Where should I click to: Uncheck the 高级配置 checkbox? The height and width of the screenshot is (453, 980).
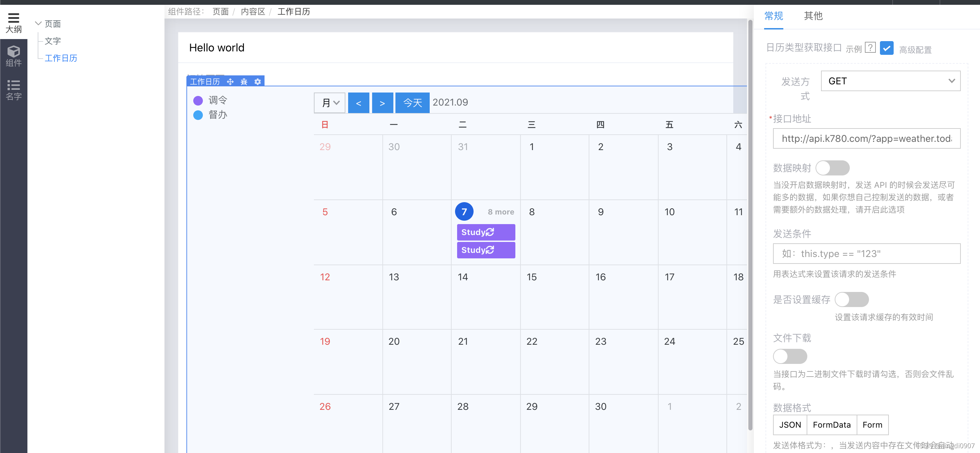[x=886, y=48]
